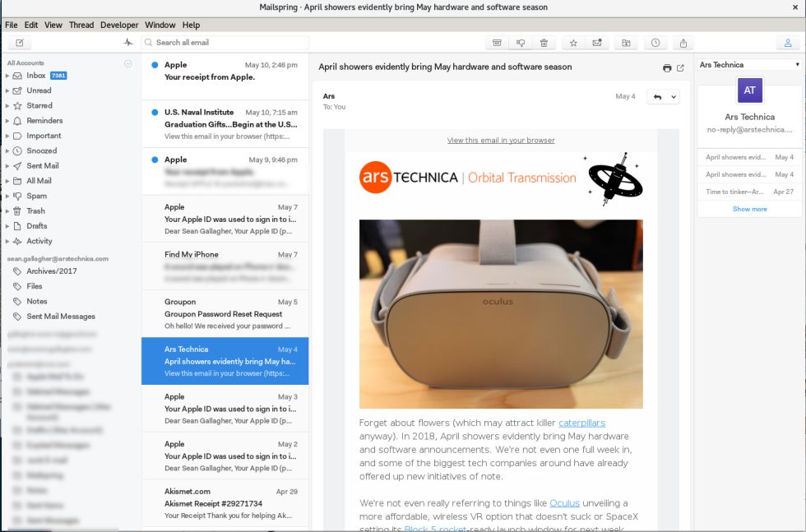
Task: Open the Window menu
Action: 160,25
